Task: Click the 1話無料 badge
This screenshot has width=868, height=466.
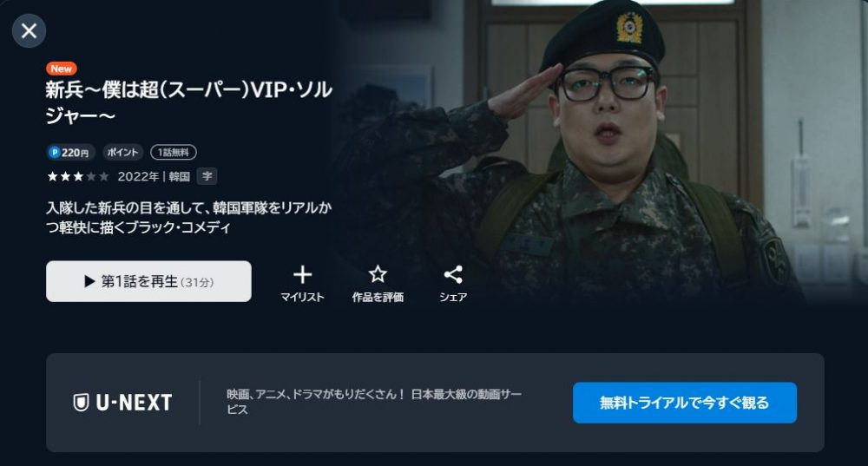Action: point(174,152)
